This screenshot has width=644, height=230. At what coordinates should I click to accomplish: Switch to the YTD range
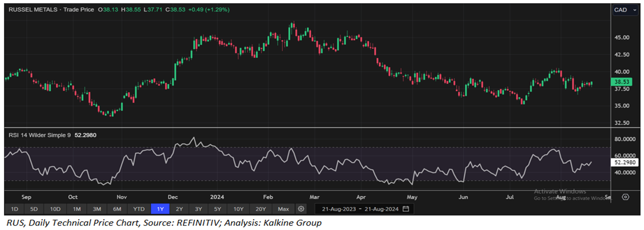pyautogui.click(x=139, y=209)
